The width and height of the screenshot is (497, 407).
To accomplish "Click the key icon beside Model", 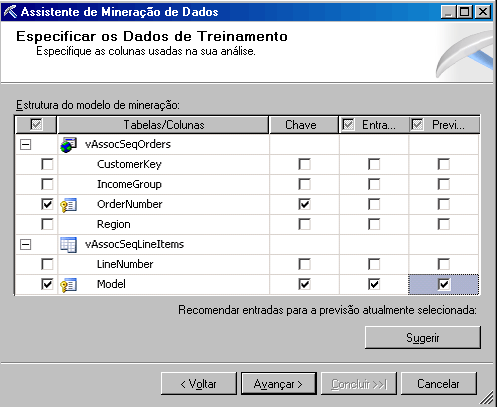I will [69, 285].
